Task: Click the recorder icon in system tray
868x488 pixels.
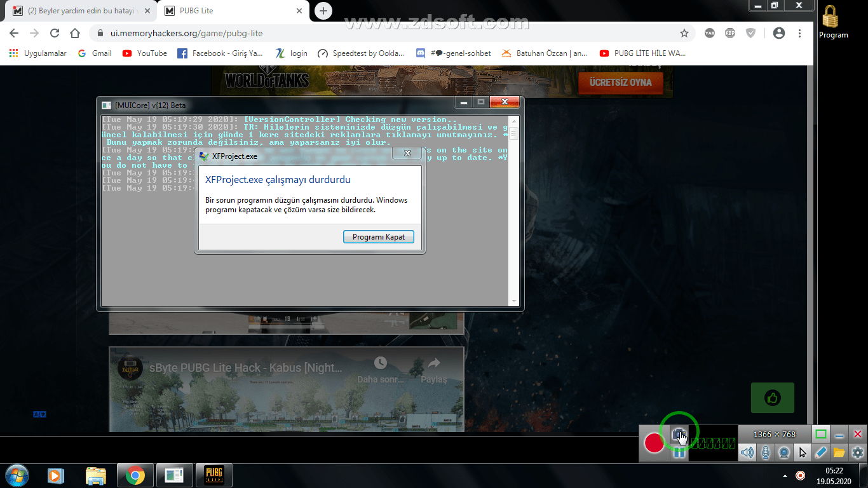Action: pos(801,475)
